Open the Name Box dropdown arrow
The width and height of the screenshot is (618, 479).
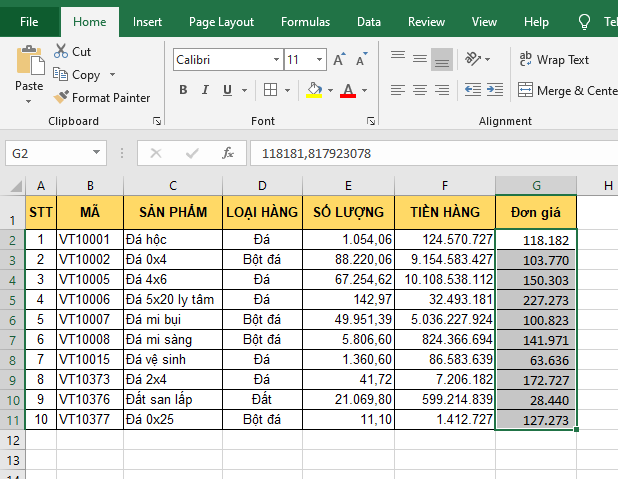pos(97,153)
